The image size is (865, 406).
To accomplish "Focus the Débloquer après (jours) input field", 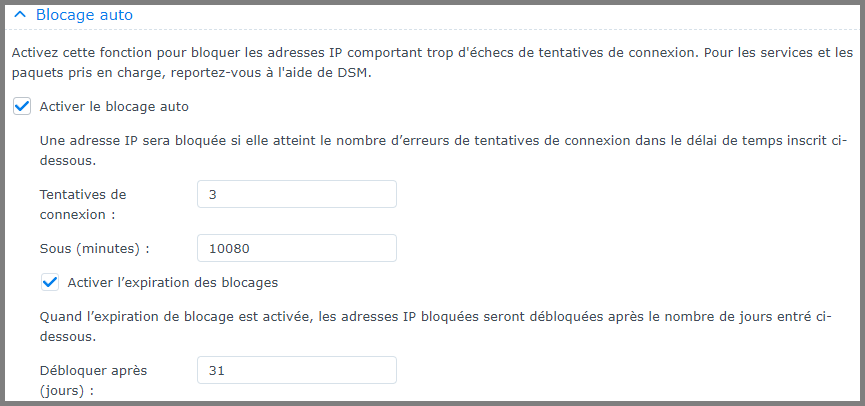I will coord(297,370).
